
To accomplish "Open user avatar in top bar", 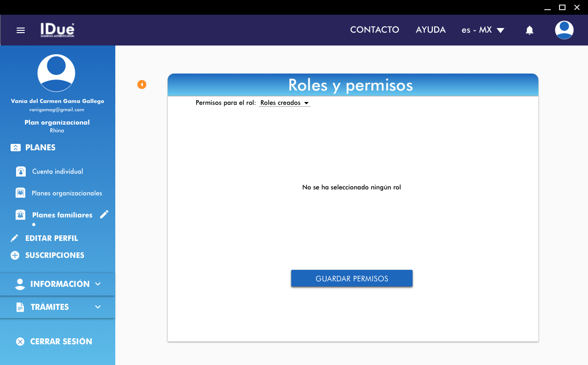I will [x=564, y=30].
